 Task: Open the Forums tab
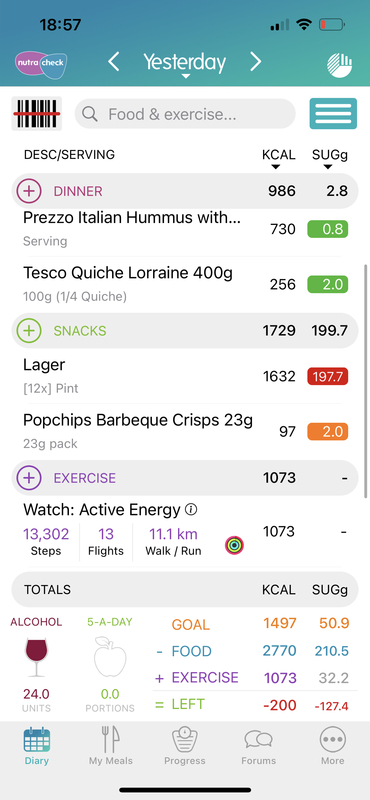(x=258, y=746)
